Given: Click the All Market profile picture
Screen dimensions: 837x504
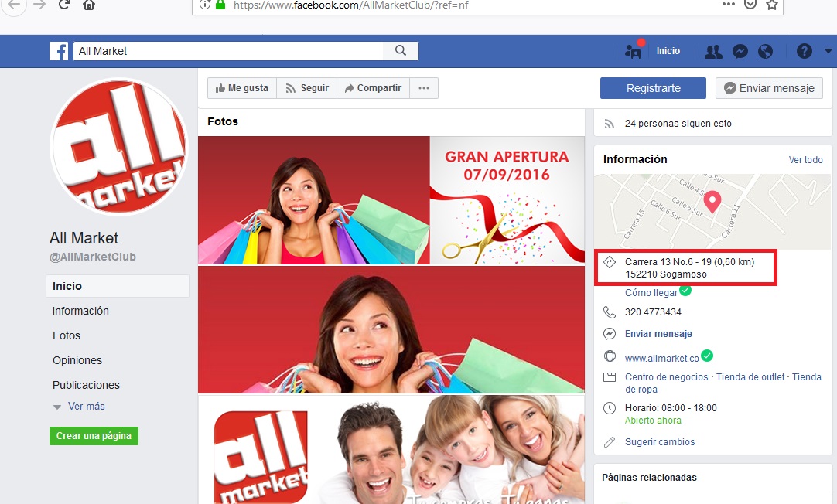Looking at the screenshot, I should click(119, 147).
